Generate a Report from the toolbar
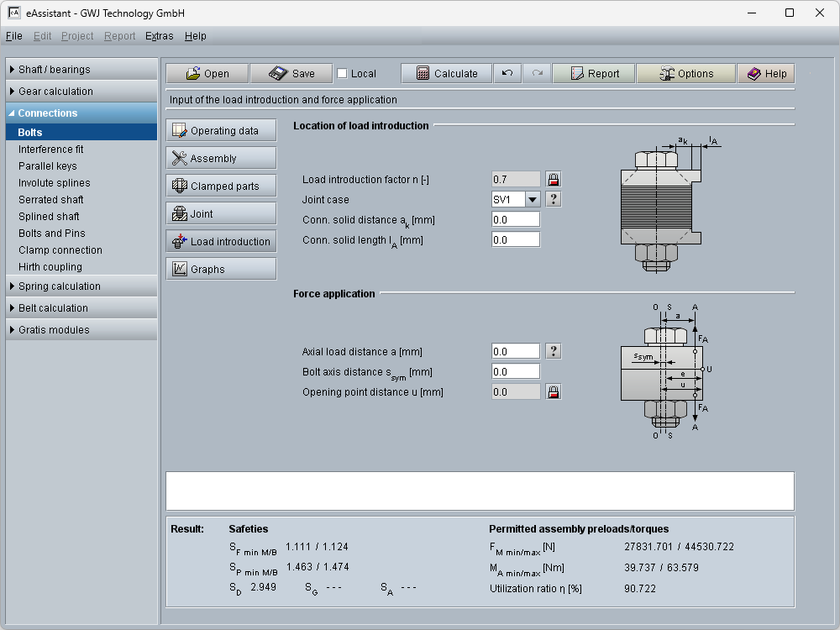This screenshot has height=630, width=840. tap(594, 74)
